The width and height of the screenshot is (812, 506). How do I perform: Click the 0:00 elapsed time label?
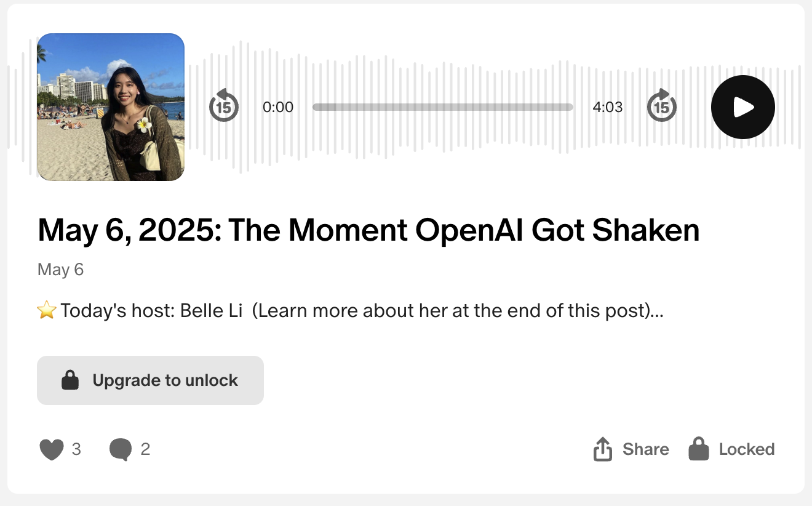pyautogui.click(x=278, y=107)
